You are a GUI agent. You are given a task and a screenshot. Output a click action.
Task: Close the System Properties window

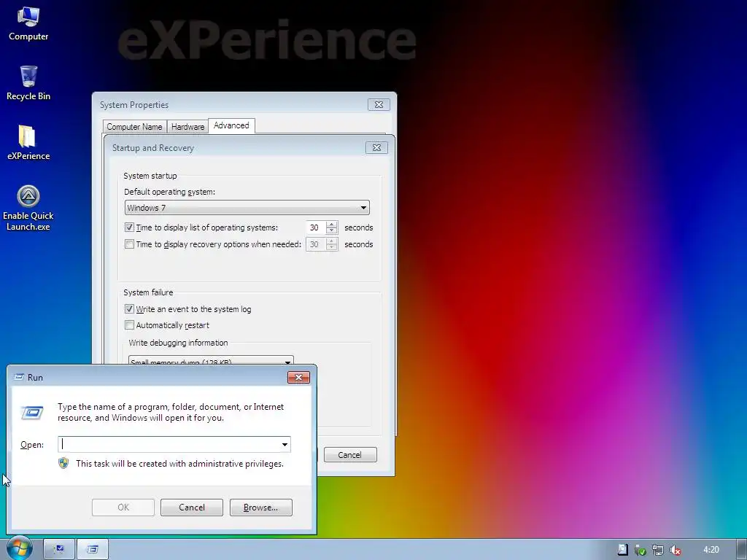379,104
